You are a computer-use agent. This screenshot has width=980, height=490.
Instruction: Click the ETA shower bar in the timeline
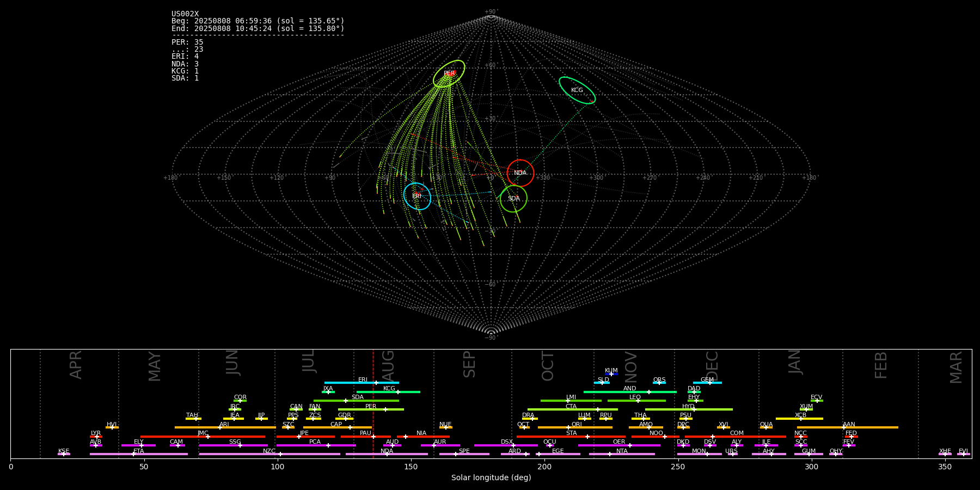pyautogui.click(x=139, y=454)
